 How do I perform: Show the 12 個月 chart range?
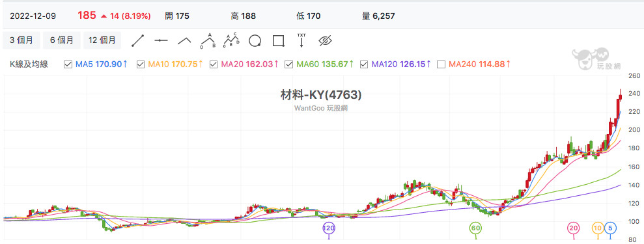(x=102, y=40)
